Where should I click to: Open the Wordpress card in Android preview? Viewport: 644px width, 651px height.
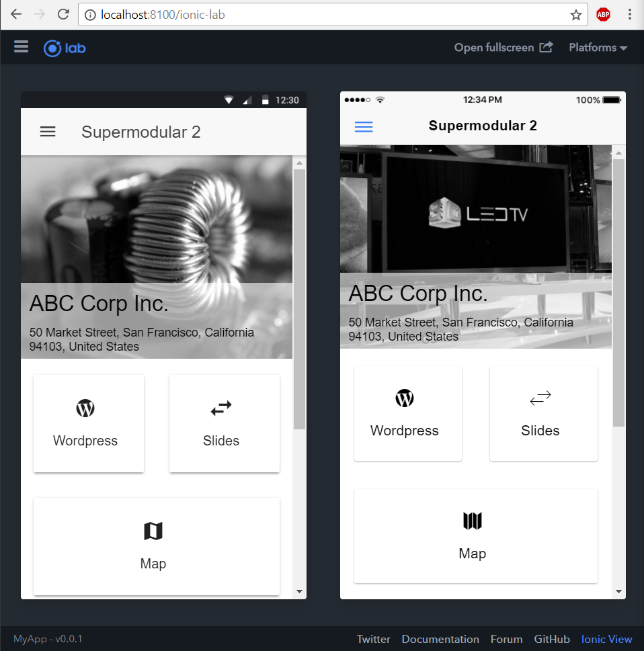pos(89,423)
